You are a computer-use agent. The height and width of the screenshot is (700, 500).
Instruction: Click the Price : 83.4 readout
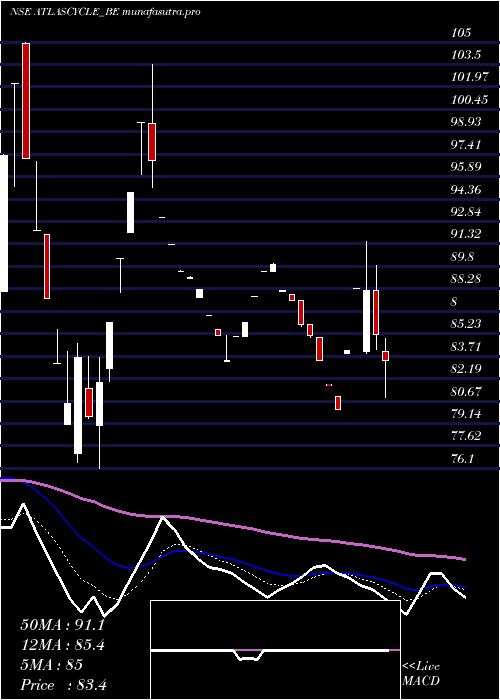coord(64,685)
